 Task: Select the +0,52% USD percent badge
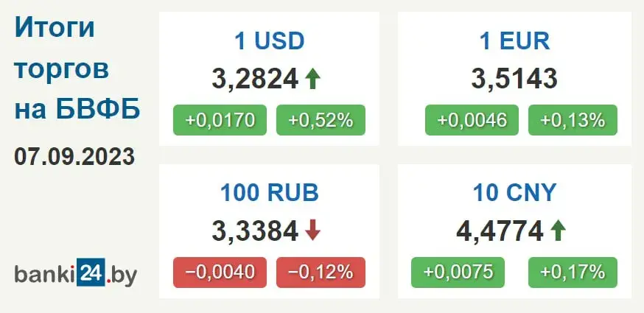point(321,120)
